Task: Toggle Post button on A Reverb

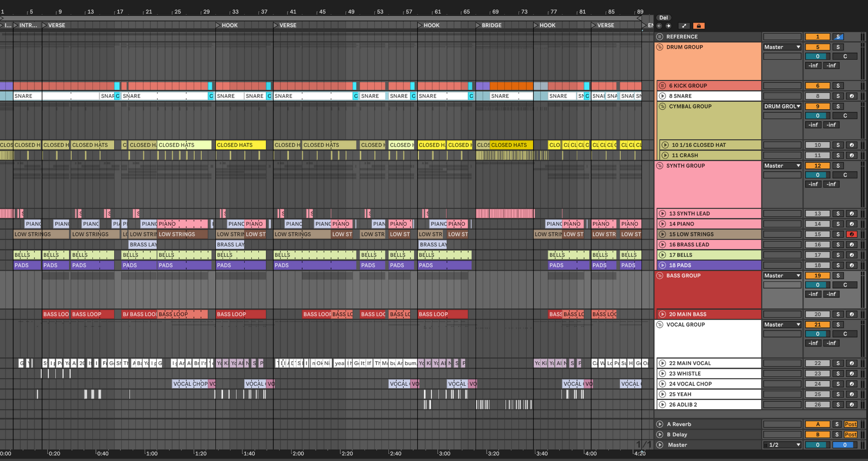Action: point(850,424)
